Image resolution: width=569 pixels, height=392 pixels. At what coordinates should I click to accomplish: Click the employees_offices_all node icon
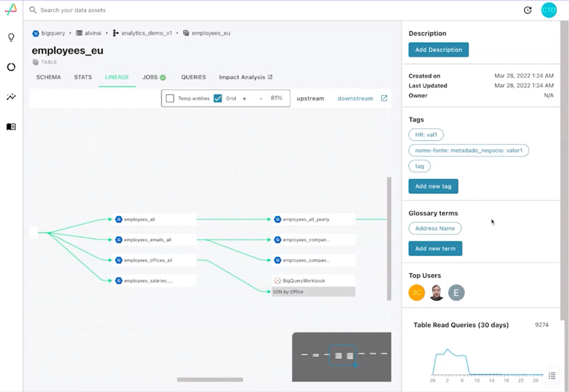click(119, 260)
